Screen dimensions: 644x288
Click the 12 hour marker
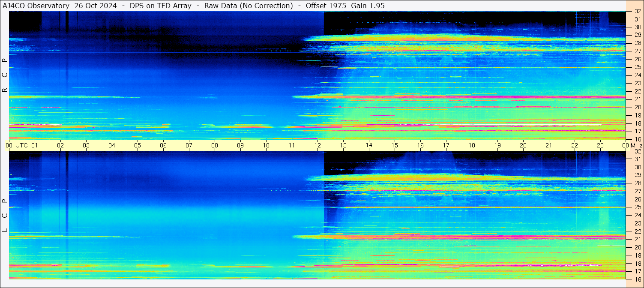(318, 145)
